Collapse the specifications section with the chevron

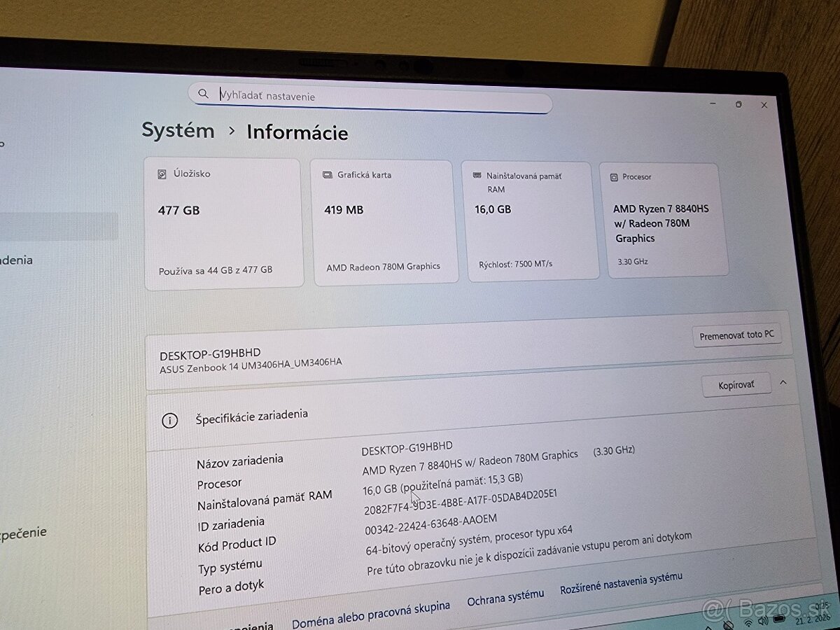click(x=783, y=384)
